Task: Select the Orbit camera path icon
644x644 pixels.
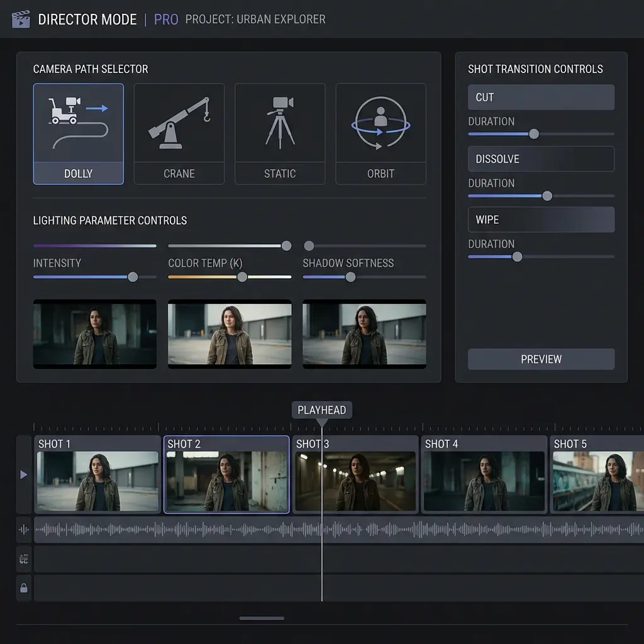Action: click(x=380, y=123)
